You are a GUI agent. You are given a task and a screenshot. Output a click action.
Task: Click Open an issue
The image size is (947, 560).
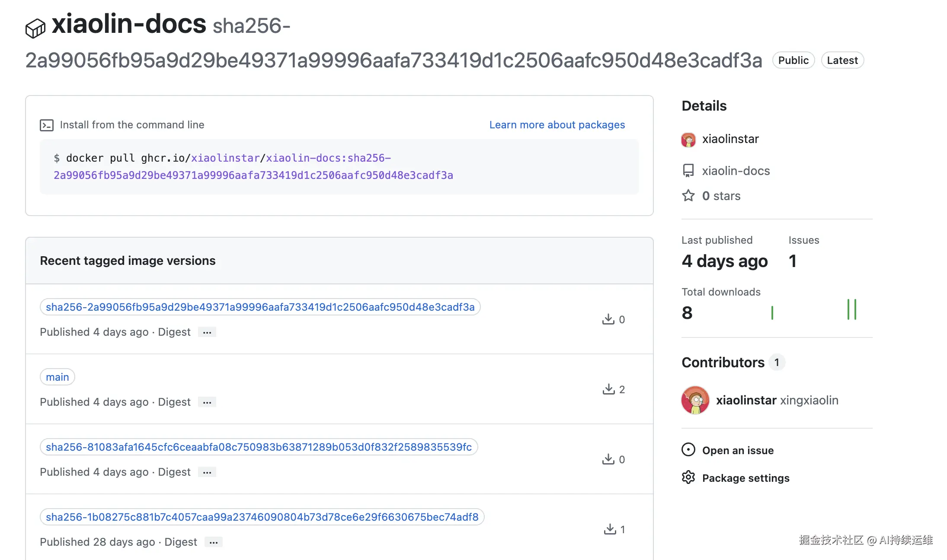(738, 450)
